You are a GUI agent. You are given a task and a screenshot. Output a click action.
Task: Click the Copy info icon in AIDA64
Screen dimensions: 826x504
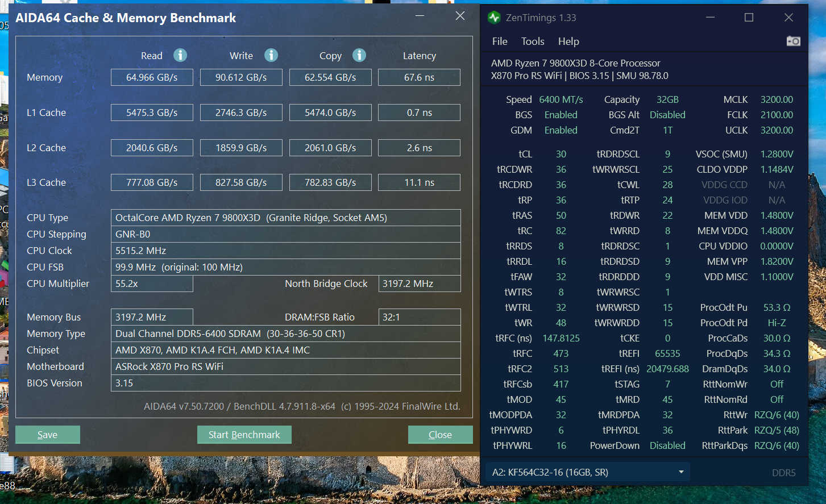359,55
